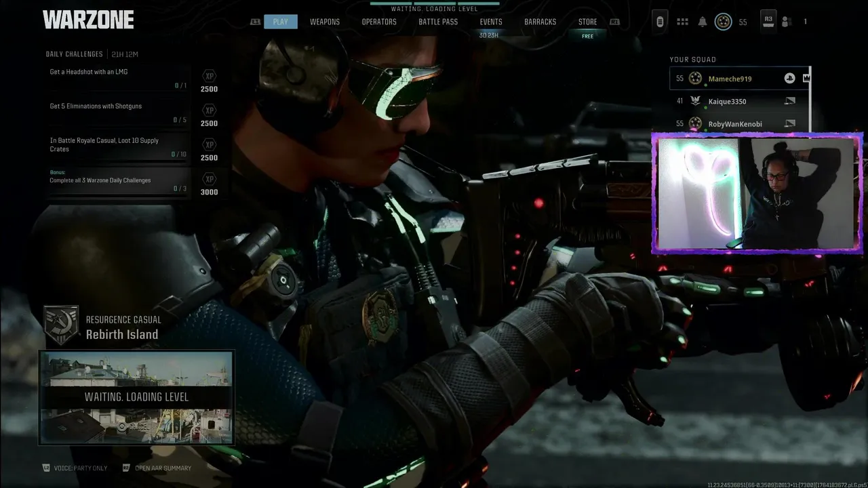Click the PC platform icon beside RobyWanKenobi
The height and width of the screenshot is (488, 868).
(x=789, y=123)
